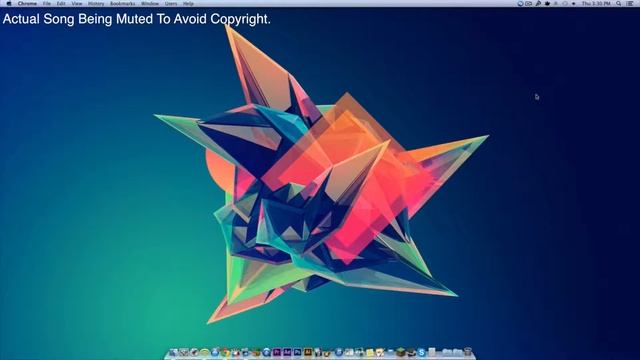This screenshot has height=360, width=640.
Task: Open the Help menu
Action: tap(188, 3)
